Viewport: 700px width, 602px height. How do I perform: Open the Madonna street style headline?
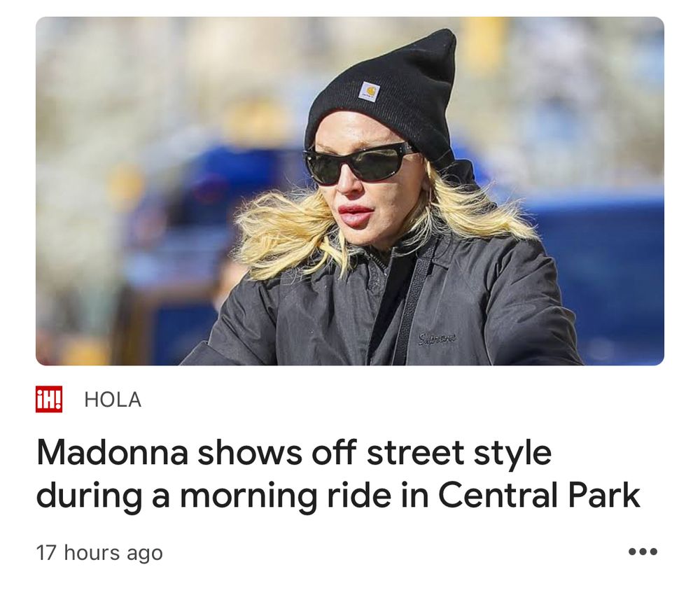[x=338, y=474]
